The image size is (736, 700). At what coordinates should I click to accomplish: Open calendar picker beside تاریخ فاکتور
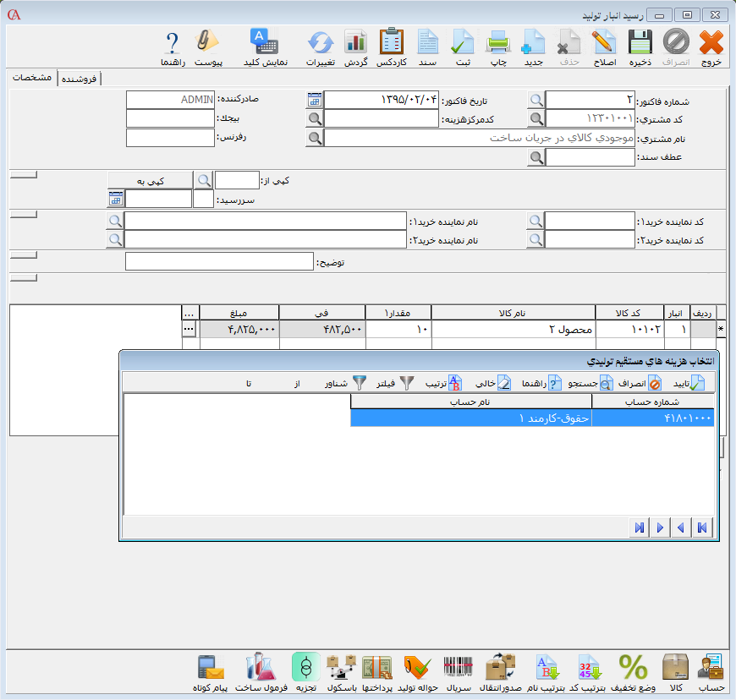pyautogui.click(x=315, y=100)
